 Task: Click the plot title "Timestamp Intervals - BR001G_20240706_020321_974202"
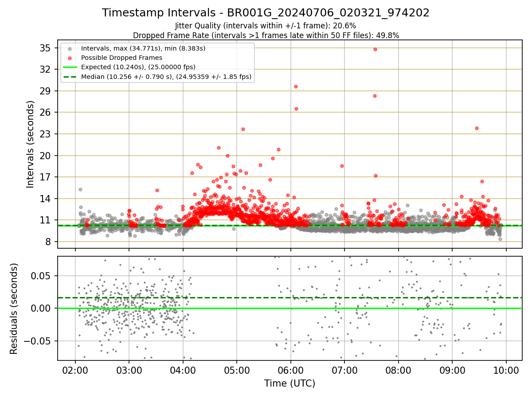coord(266,13)
